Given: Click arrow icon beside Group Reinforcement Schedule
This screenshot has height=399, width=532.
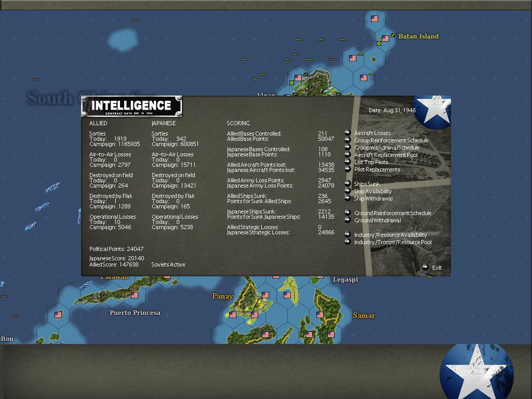Looking at the screenshot, I should tap(348, 140).
